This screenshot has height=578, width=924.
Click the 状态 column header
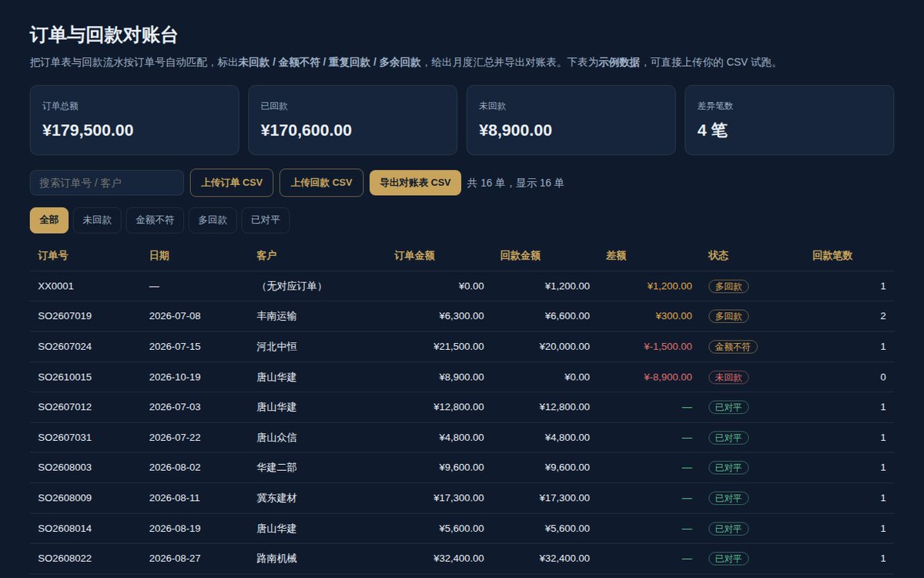click(x=718, y=256)
